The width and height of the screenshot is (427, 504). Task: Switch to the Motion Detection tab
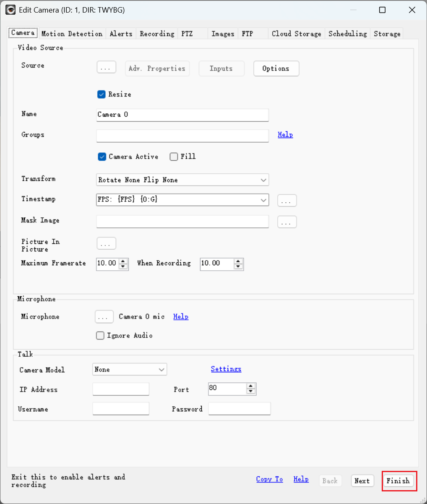click(72, 34)
